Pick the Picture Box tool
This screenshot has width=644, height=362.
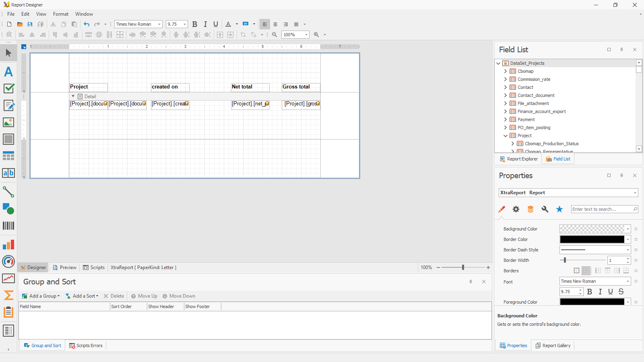[8, 122]
